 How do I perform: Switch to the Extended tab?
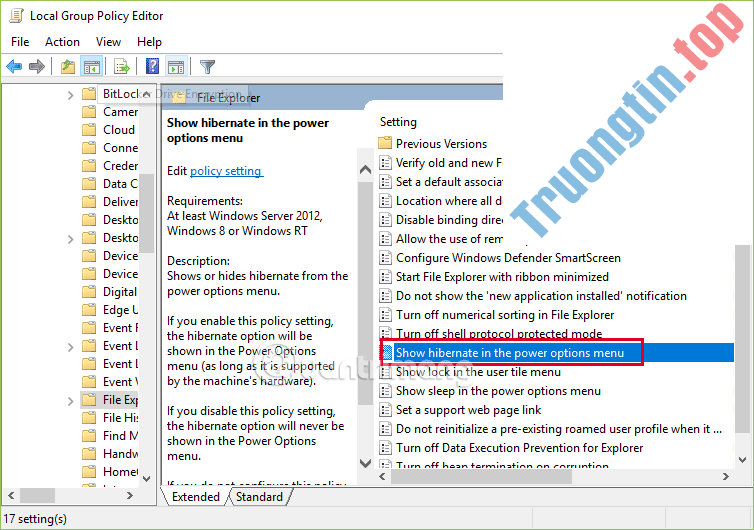(196, 496)
